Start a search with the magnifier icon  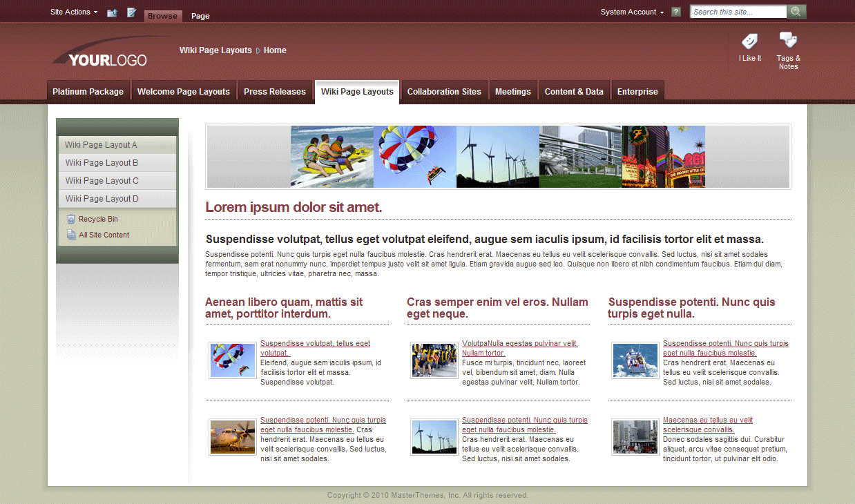(x=796, y=11)
